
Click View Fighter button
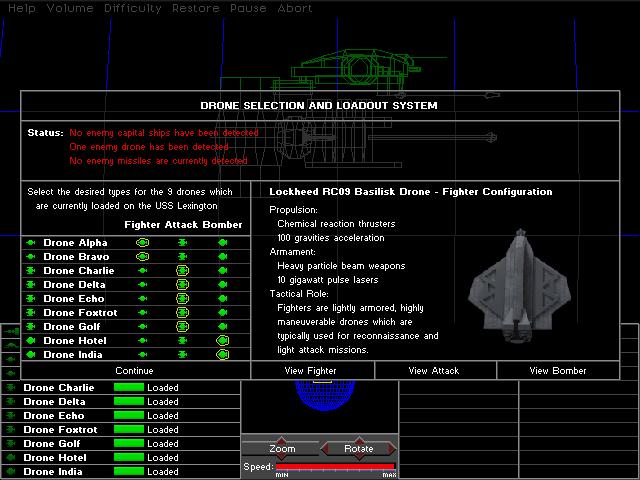[312, 371]
